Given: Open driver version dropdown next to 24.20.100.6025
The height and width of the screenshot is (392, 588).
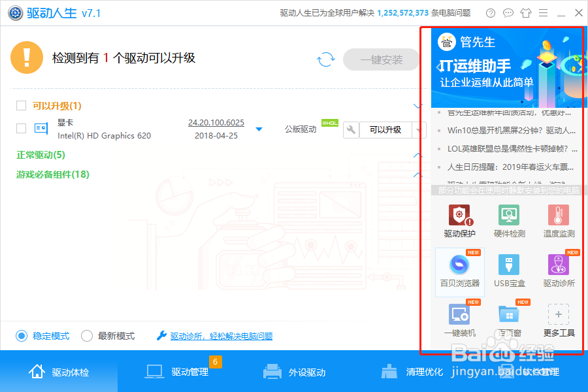Looking at the screenshot, I should [259, 129].
